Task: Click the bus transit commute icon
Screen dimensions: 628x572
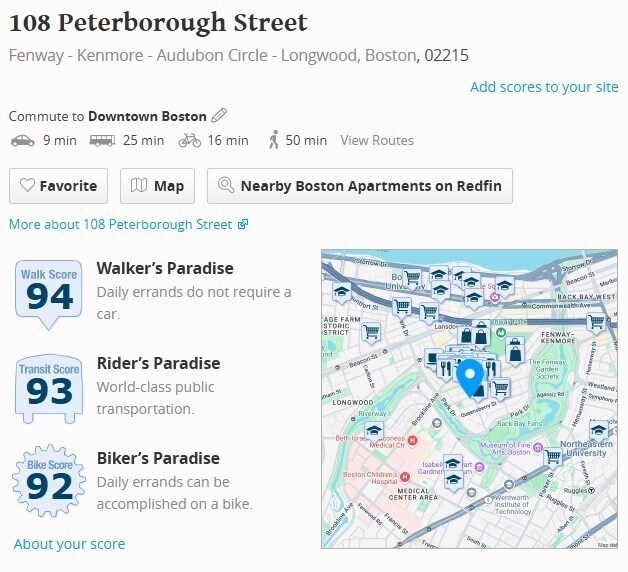Action: pyautogui.click(x=102, y=141)
